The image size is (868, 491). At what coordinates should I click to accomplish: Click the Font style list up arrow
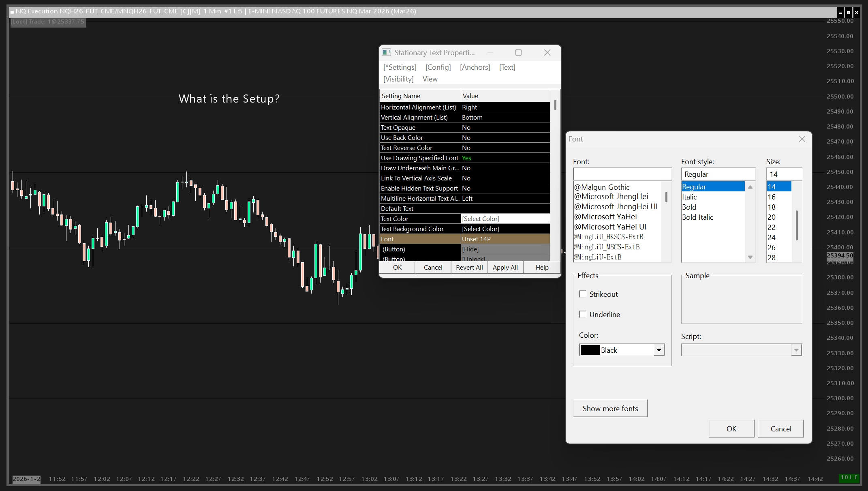pyautogui.click(x=750, y=187)
